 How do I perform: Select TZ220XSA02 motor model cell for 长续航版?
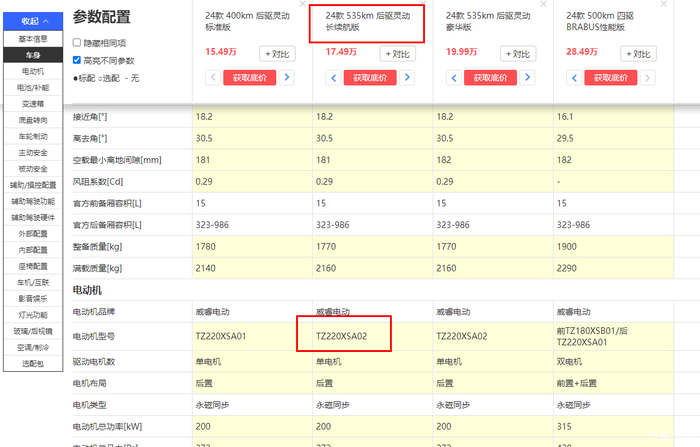coord(343,336)
